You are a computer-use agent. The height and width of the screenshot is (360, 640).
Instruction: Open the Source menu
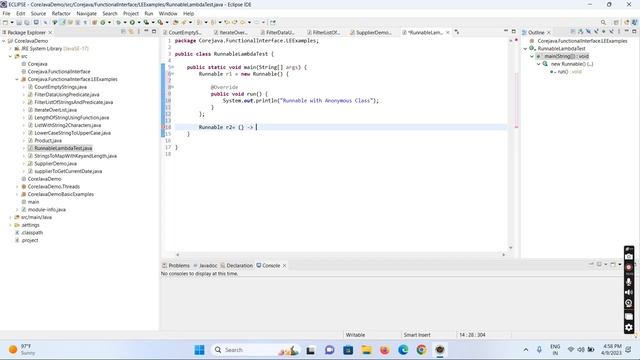38,13
